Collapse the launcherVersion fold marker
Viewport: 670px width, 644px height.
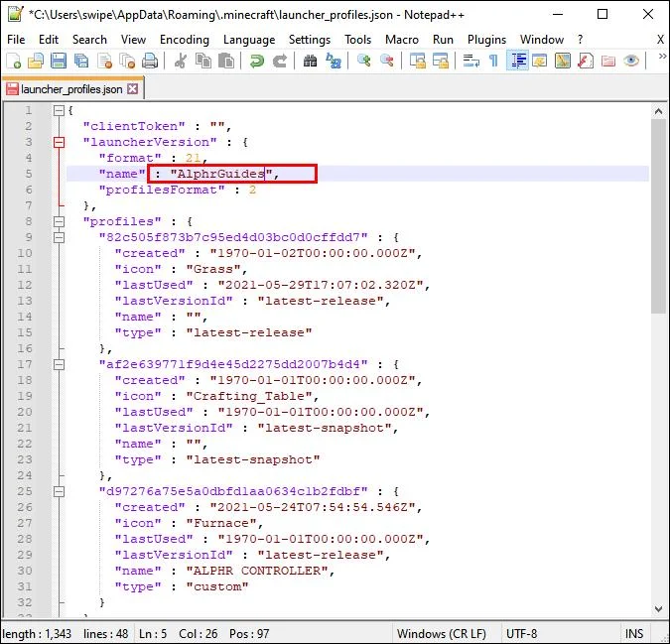coord(59,142)
